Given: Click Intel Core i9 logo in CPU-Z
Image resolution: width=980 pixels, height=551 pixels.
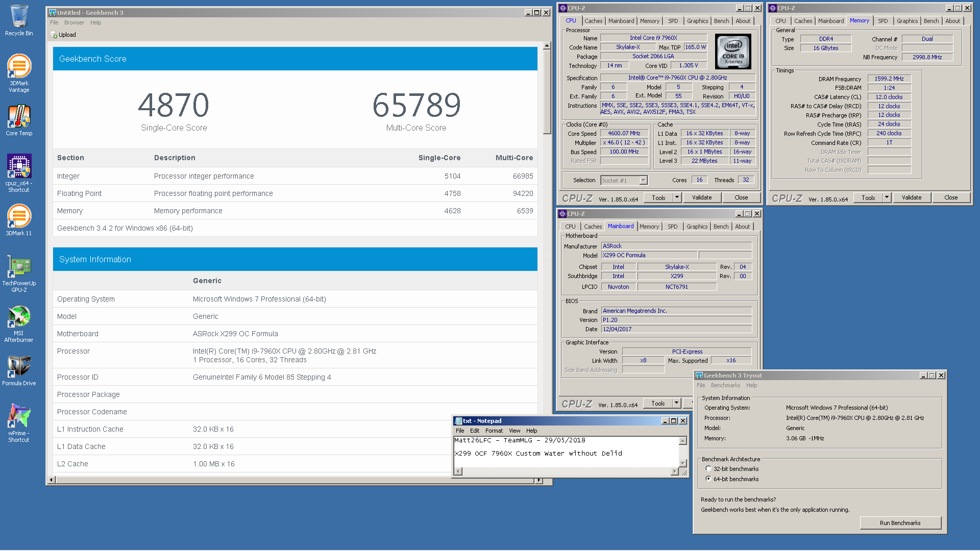Looking at the screenshot, I should pos(733,52).
